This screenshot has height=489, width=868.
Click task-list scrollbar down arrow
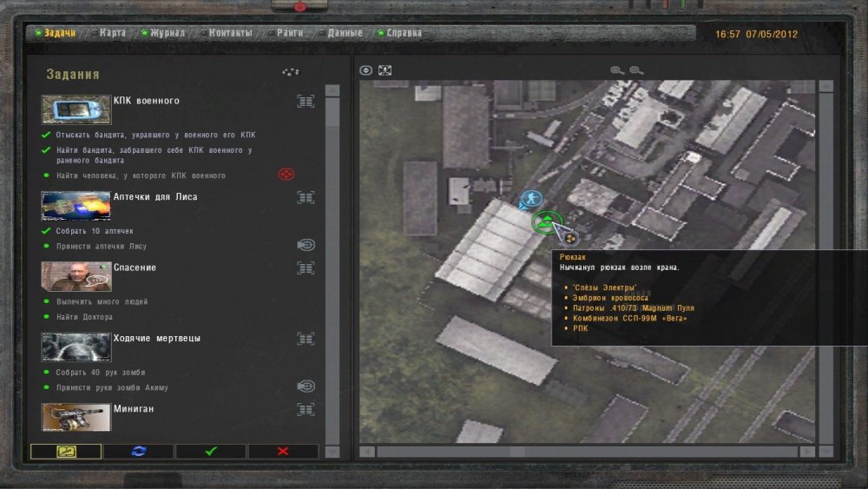(x=332, y=452)
